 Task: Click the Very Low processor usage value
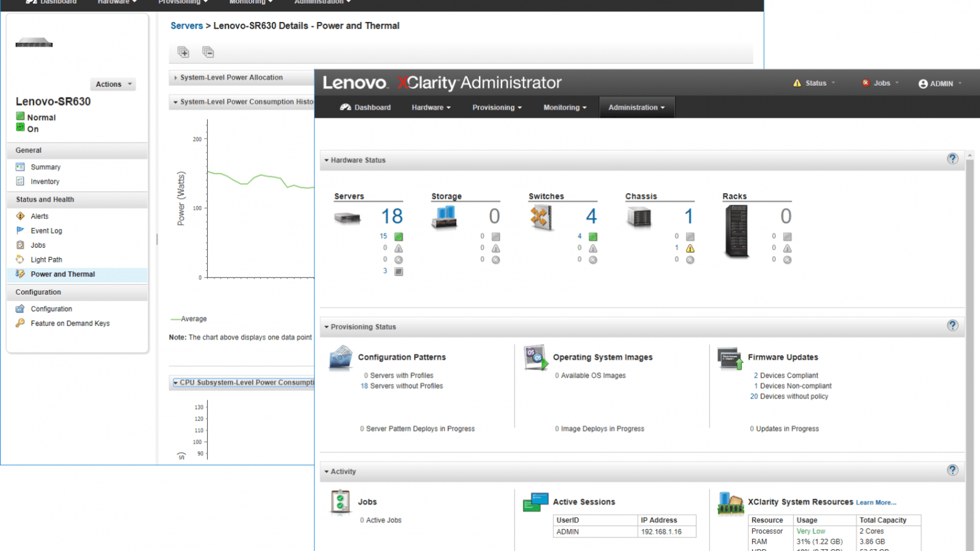(810, 531)
